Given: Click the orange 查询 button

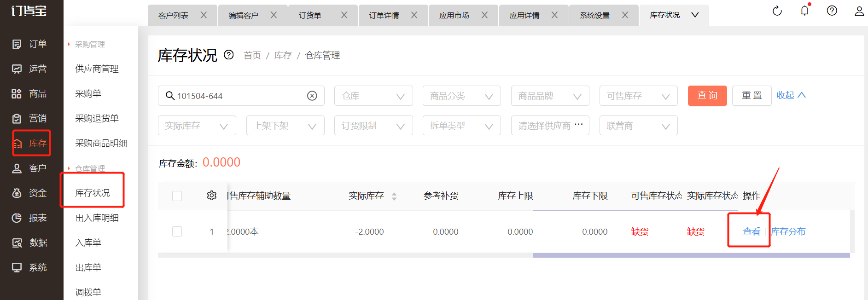Looking at the screenshot, I should pos(707,96).
